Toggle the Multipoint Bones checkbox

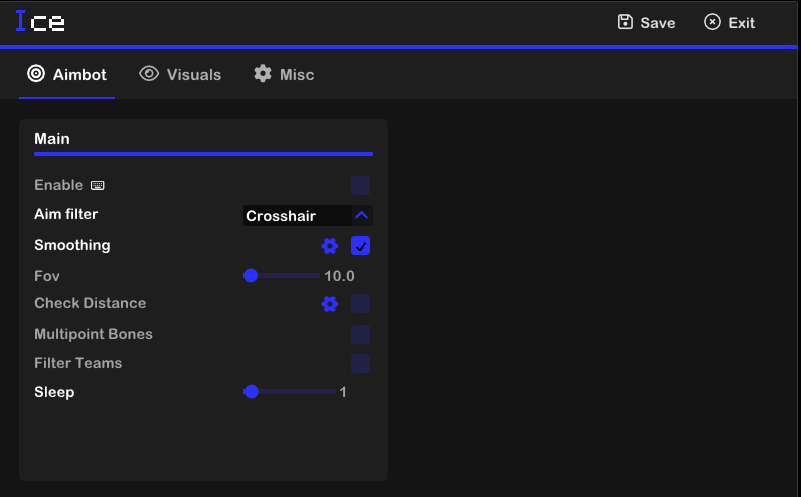[360, 334]
